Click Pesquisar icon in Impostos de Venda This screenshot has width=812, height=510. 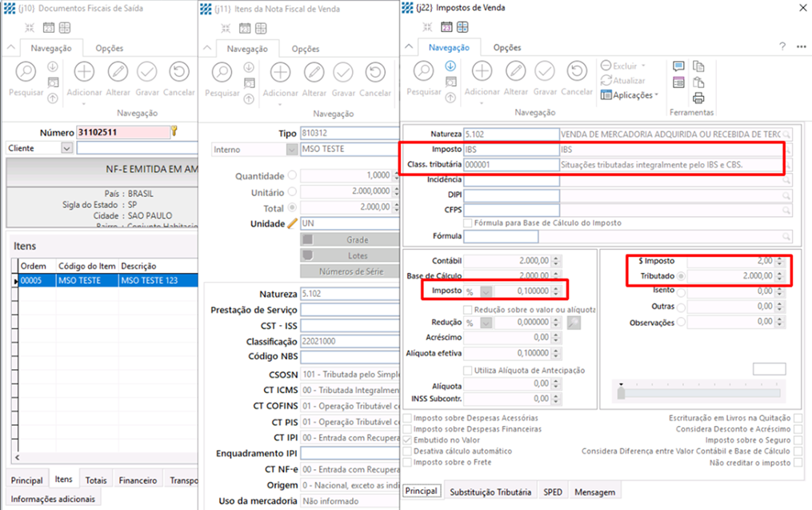click(423, 72)
